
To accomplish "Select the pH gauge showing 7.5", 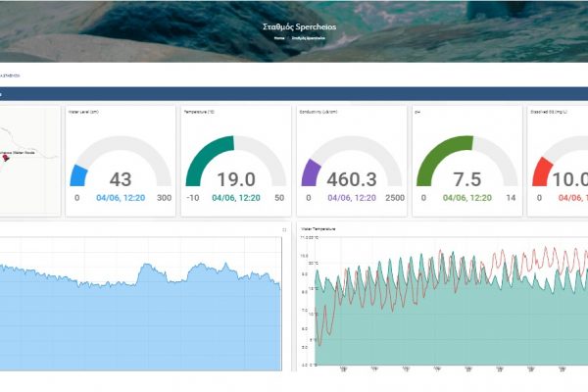I will pyautogui.click(x=466, y=162).
